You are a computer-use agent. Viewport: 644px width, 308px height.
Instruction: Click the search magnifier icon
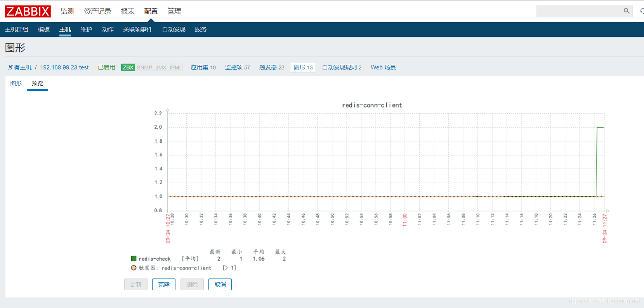[x=626, y=11]
